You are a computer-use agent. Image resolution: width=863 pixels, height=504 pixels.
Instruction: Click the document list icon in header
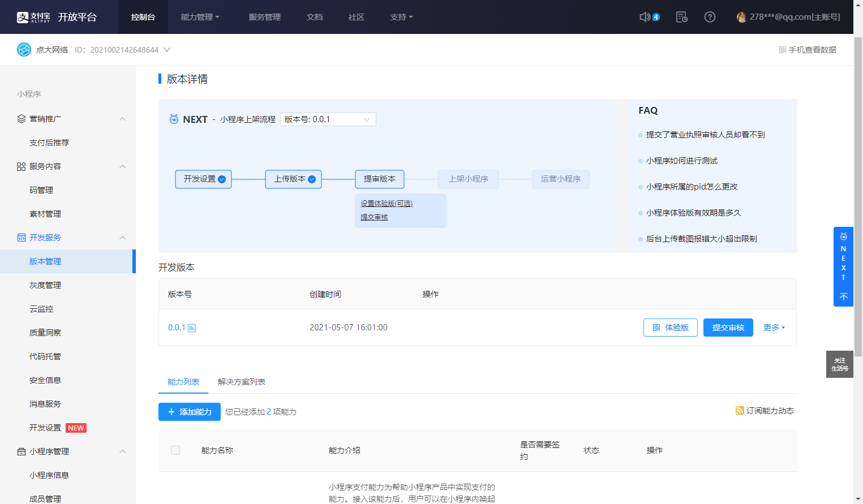(682, 17)
